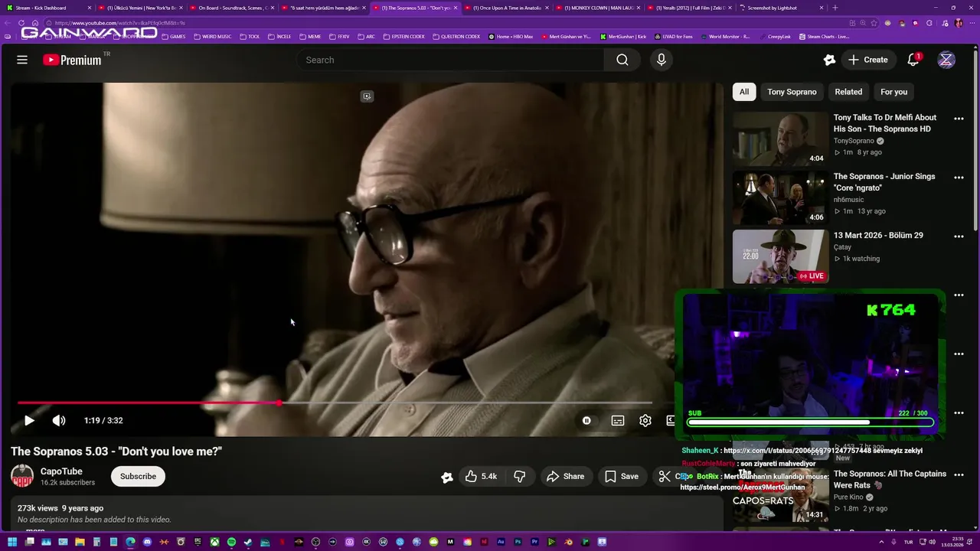Click the progress bar scrubber handle
This screenshot has height=551, width=980.
(279, 403)
